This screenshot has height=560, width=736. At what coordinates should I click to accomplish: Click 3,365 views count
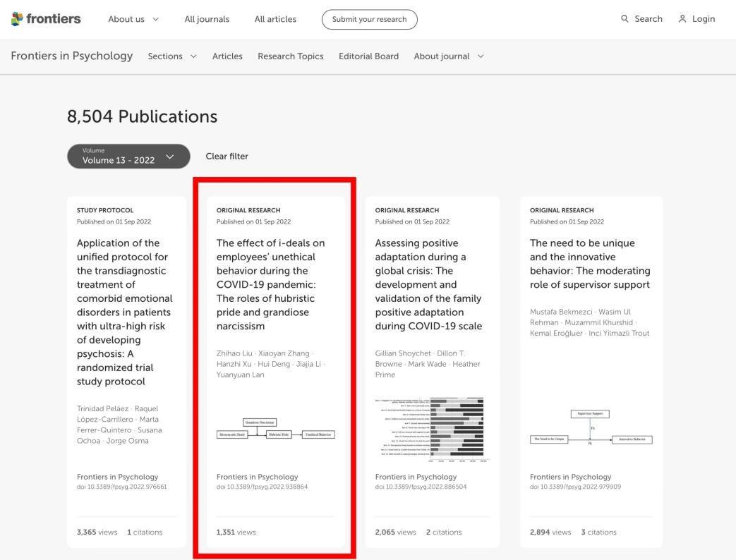point(97,532)
